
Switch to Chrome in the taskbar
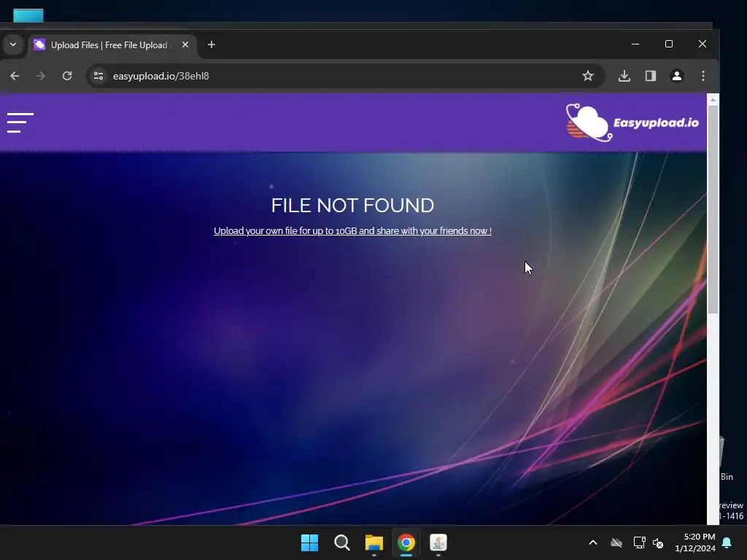point(406,542)
